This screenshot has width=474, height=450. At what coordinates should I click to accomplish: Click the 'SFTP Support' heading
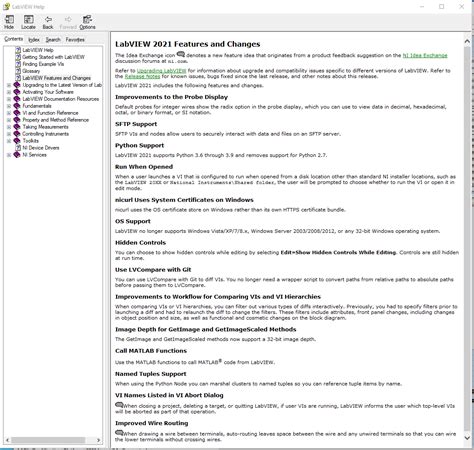(x=136, y=124)
